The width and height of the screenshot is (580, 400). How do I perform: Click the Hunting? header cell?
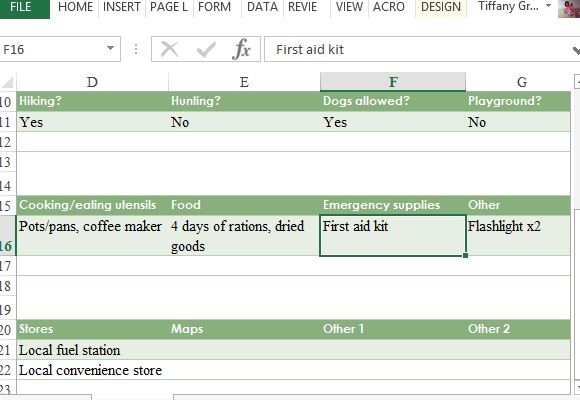point(244,101)
